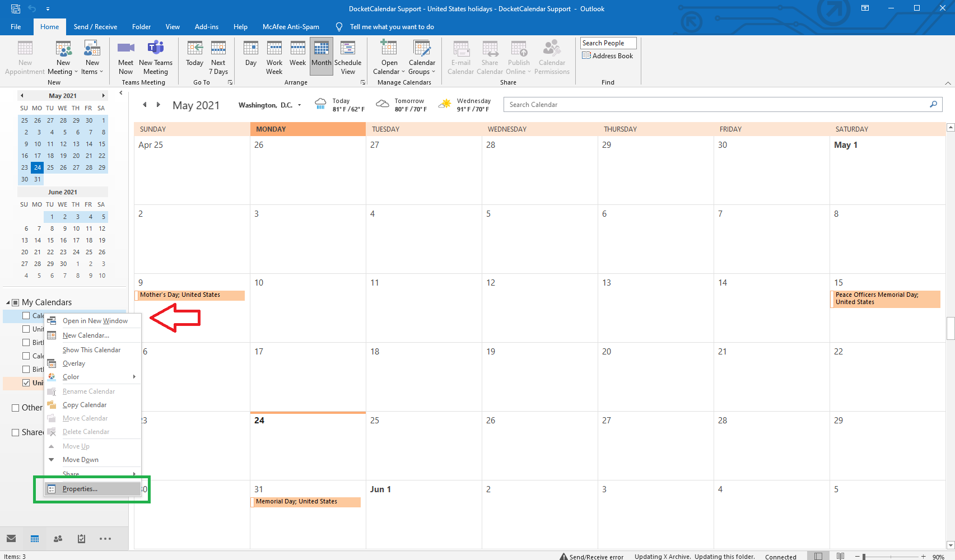The width and height of the screenshot is (955, 560).
Task: Click the Tell me lightbulb icon
Action: 339,27
